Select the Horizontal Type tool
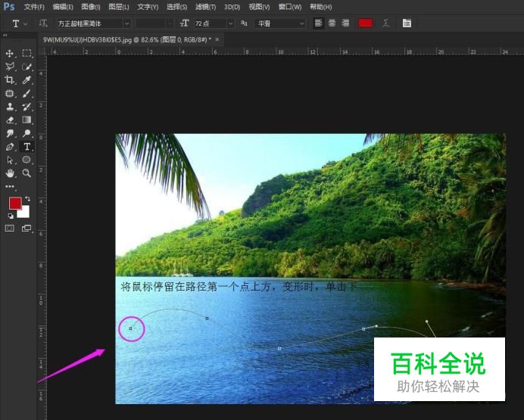This screenshot has height=420, width=524. coord(27,147)
